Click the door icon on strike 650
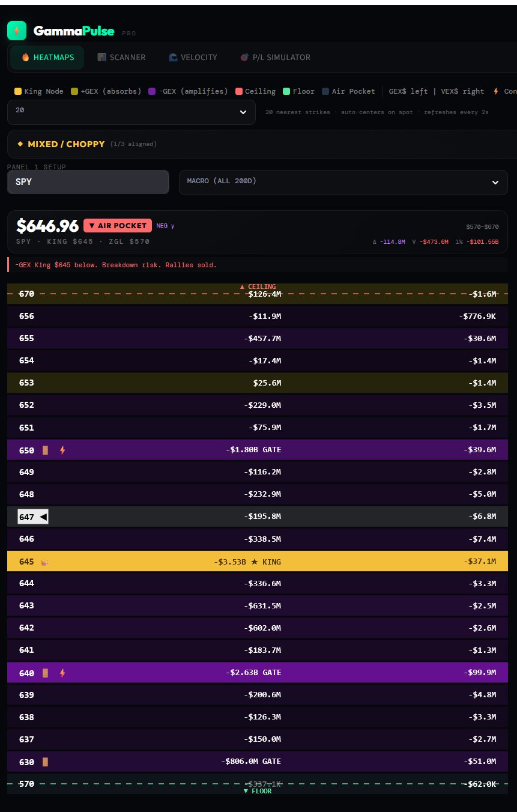This screenshot has height=812, width=517. click(45, 450)
